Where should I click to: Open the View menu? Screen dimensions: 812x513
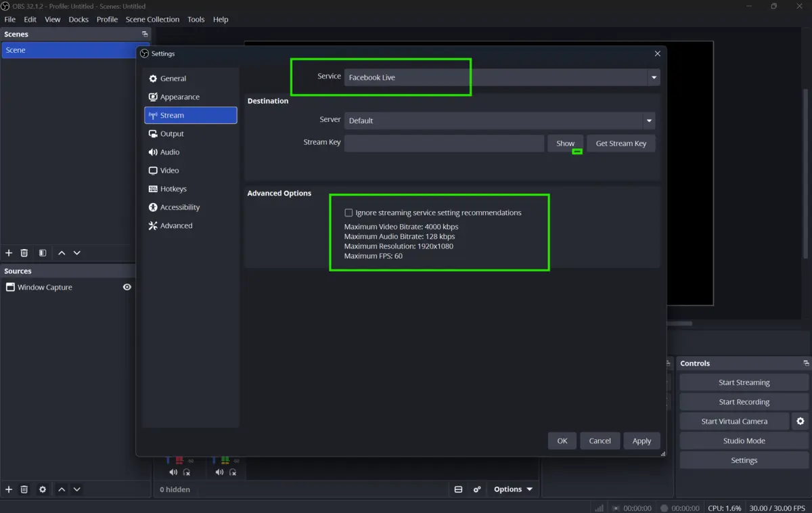[53, 19]
